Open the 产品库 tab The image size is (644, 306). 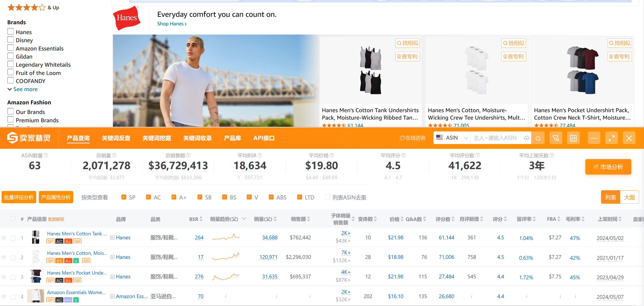232,138
